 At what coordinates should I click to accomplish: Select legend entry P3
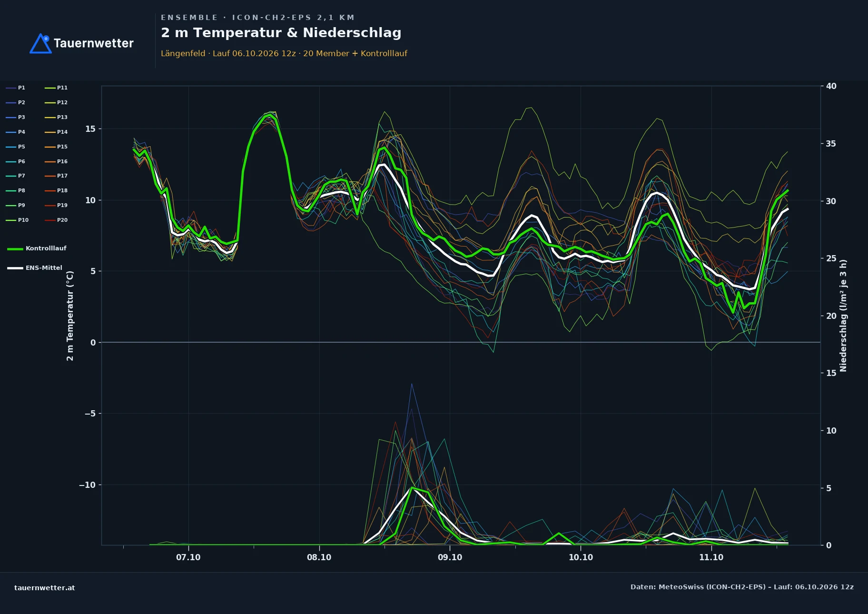click(x=16, y=117)
